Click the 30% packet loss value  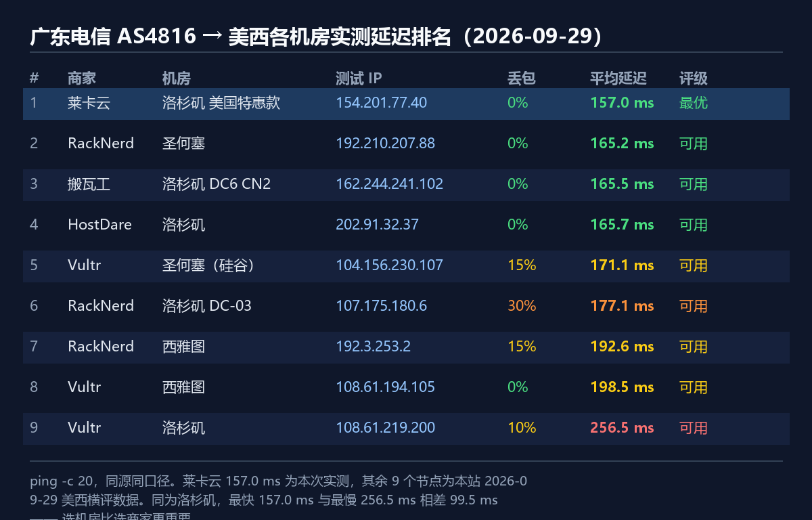[522, 306]
